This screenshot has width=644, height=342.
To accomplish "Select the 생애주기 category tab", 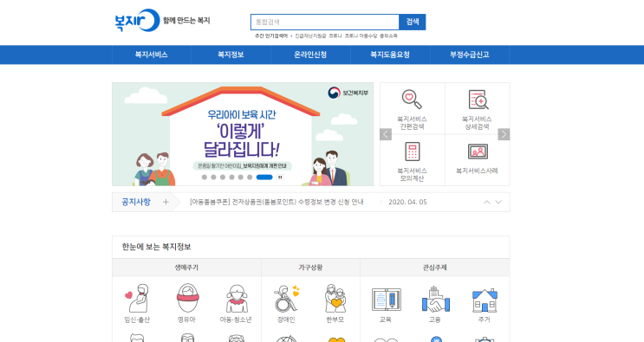I will coord(186,268).
